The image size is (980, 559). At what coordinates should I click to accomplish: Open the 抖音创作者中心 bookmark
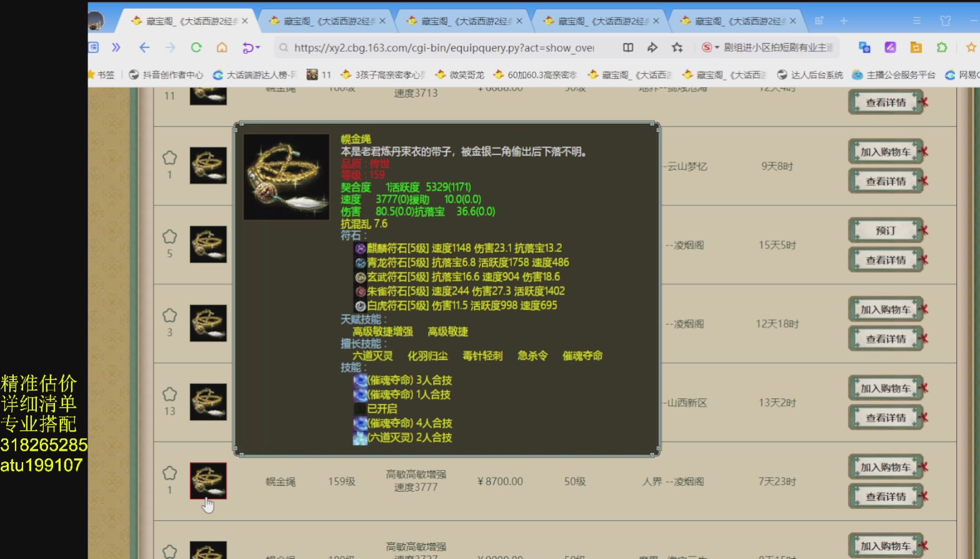coord(166,75)
